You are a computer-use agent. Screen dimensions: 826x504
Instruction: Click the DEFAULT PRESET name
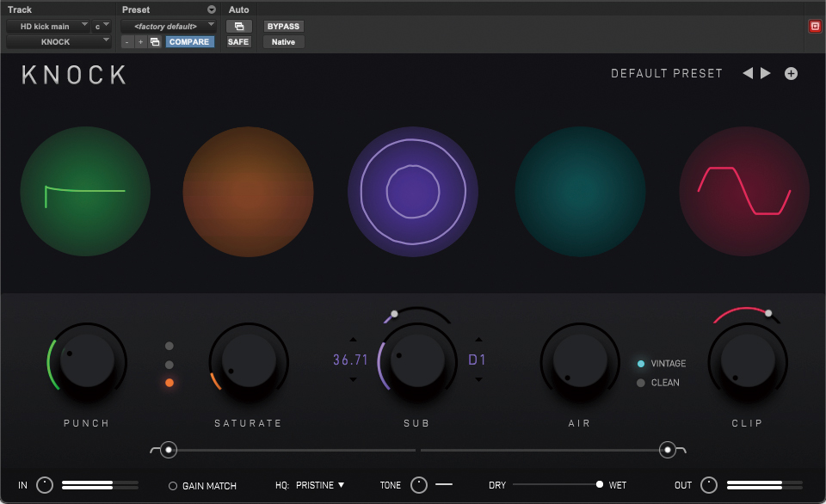point(666,73)
